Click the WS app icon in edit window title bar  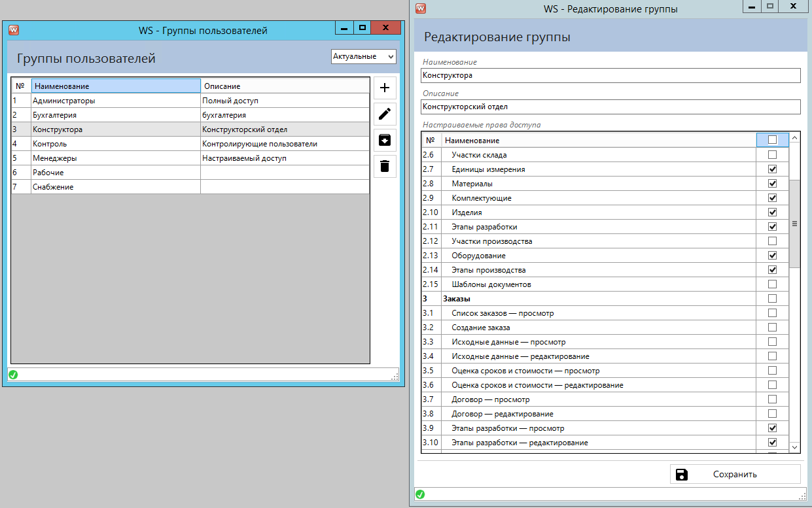(421, 8)
